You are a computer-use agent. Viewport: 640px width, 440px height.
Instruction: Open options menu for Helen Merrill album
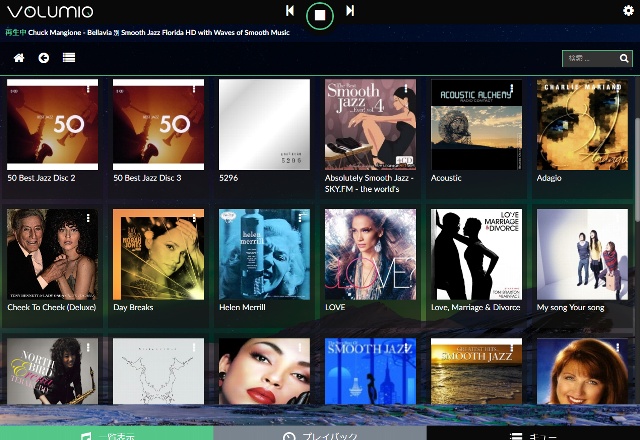pos(300,218)
